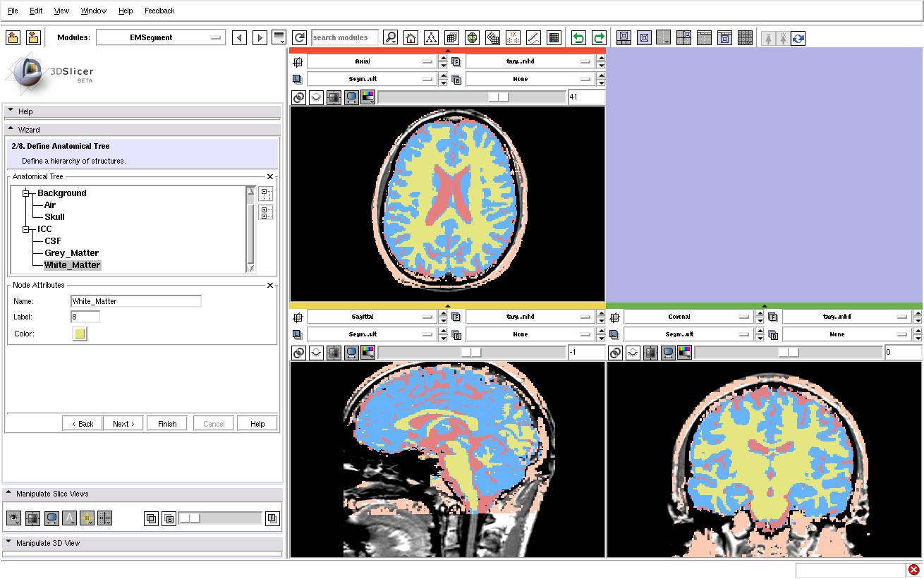Click the green undo arrow icon
The image size is (924, 579).
578,38
